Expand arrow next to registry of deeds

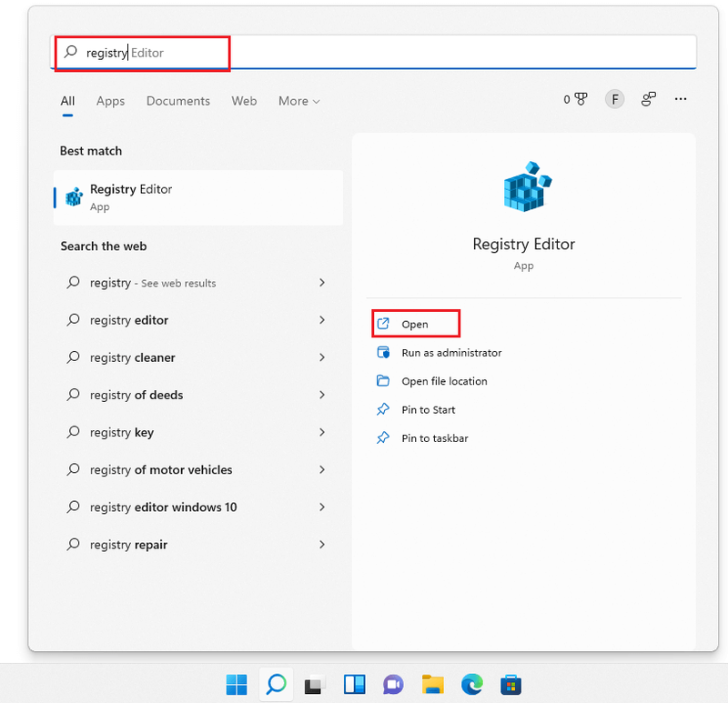pyautogui.click(x=322, y=395)
